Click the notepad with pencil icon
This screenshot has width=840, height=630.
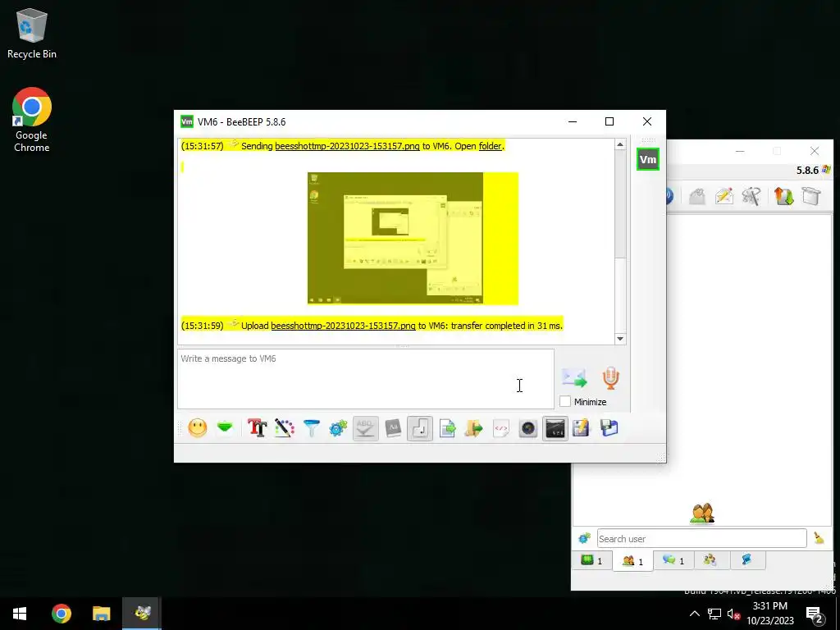[582, 428]
